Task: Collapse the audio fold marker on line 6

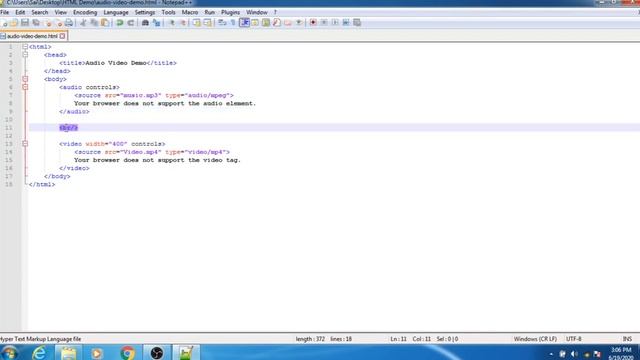Action: tap(25, 87)
